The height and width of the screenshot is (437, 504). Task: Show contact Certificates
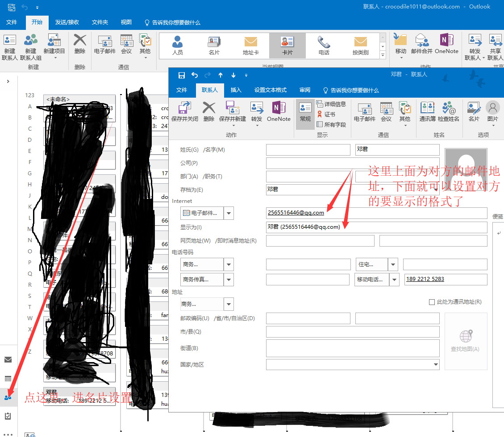coord(326,114)
